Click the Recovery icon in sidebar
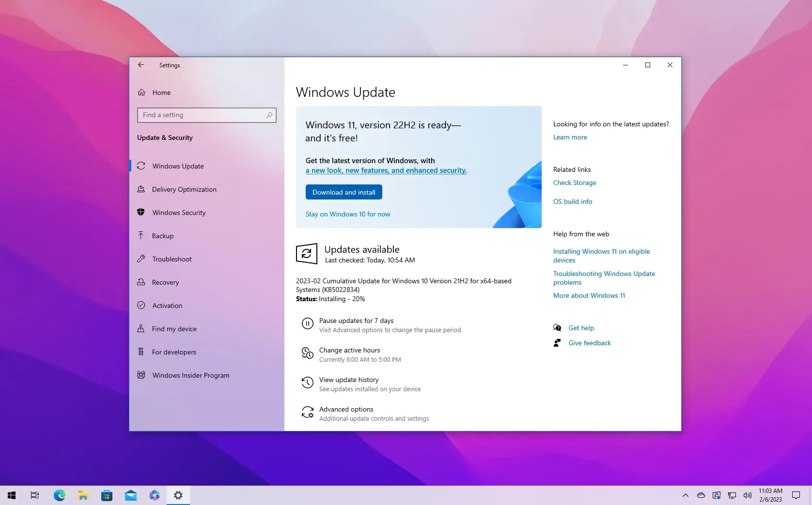The width and height of the screenshot is (812, 505). click(141, 282)
